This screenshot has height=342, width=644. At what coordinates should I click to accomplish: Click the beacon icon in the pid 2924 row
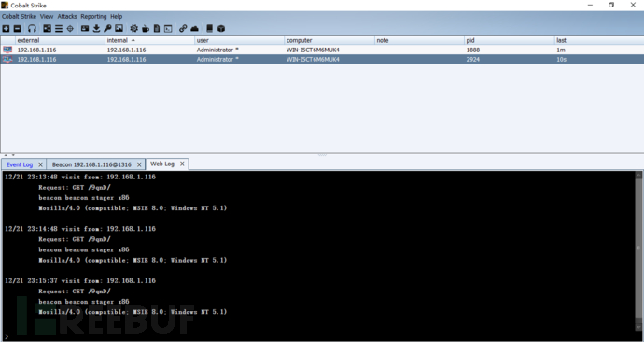click(7, 59)
